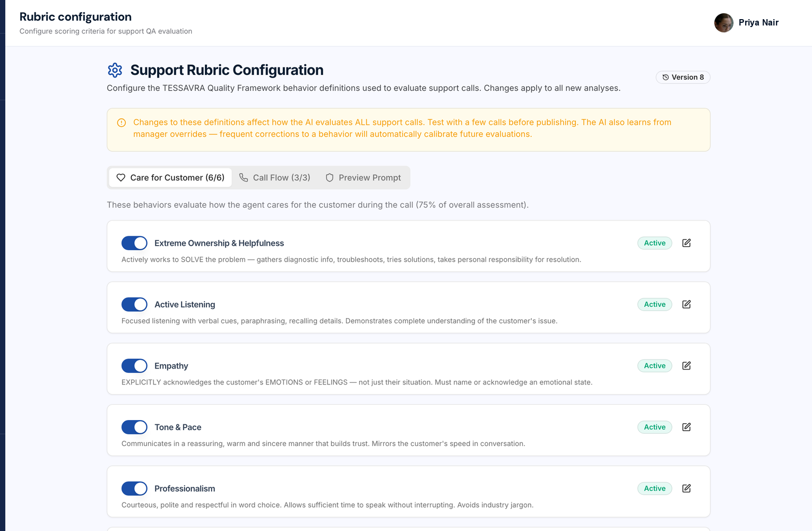This screenshot has width=812, height=531.
Task: Edit the Extreme Ownership & Helpfulness behavior
Action: point(686,243)
